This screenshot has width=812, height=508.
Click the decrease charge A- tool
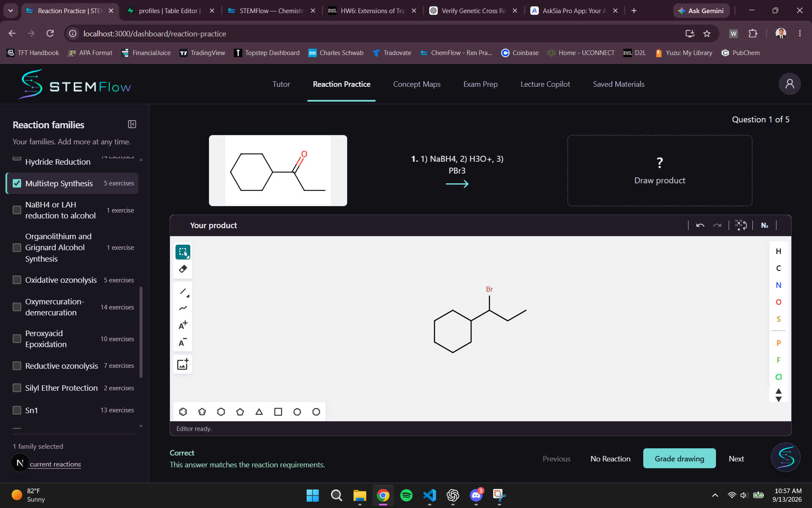[183, 342]
